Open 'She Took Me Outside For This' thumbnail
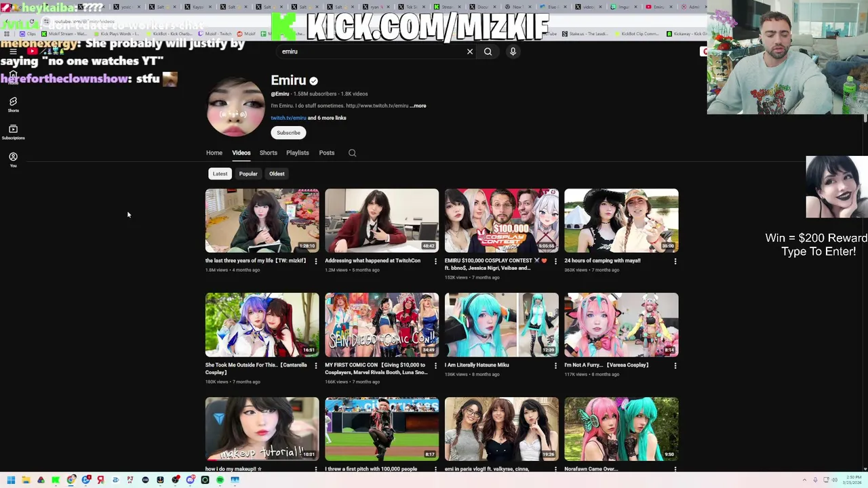The width and height of the screenshot is (868, 488). (262, 325)
